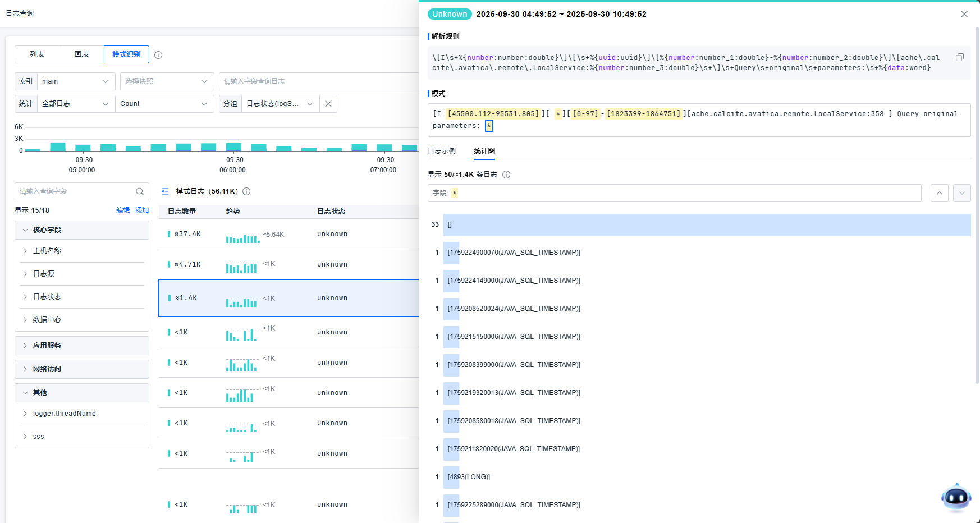Open the Count statistic dropdown
This screenshot has width=980, height=523.
pos(164,104)
